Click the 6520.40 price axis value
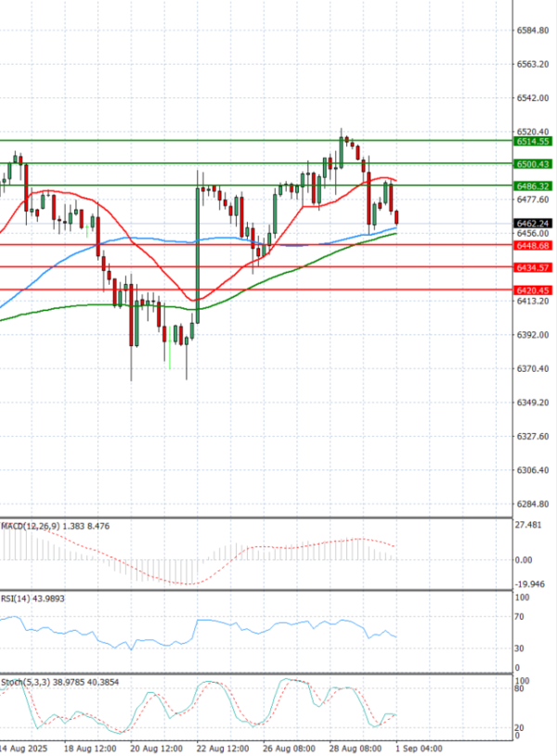The image size is (557, 756). [533, 132]
